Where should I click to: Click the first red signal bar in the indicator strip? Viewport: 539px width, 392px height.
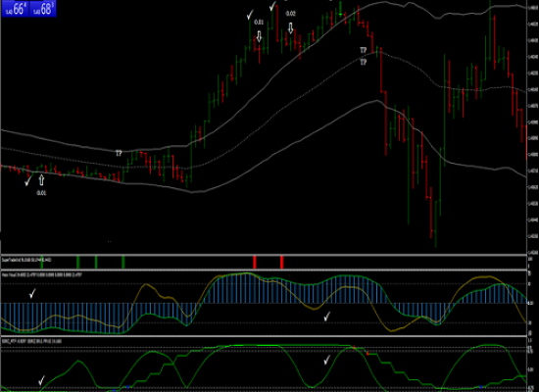pos(255,262)
